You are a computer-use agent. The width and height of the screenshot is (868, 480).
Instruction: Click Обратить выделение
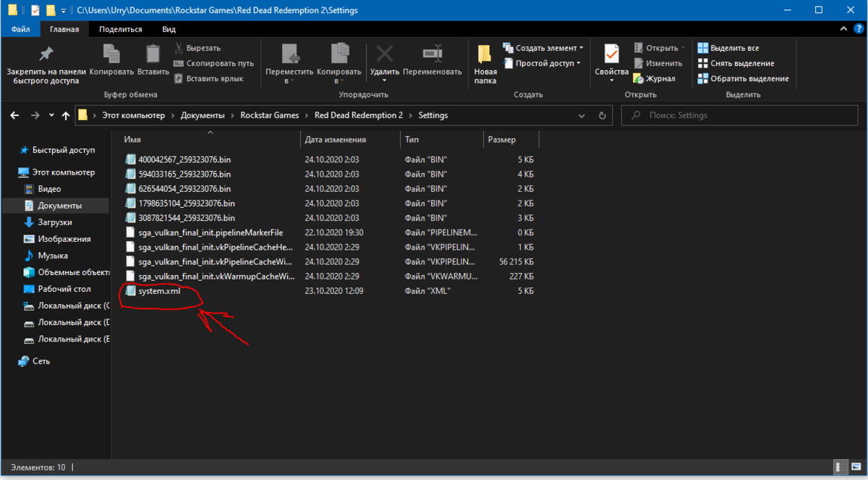point(743,78)
